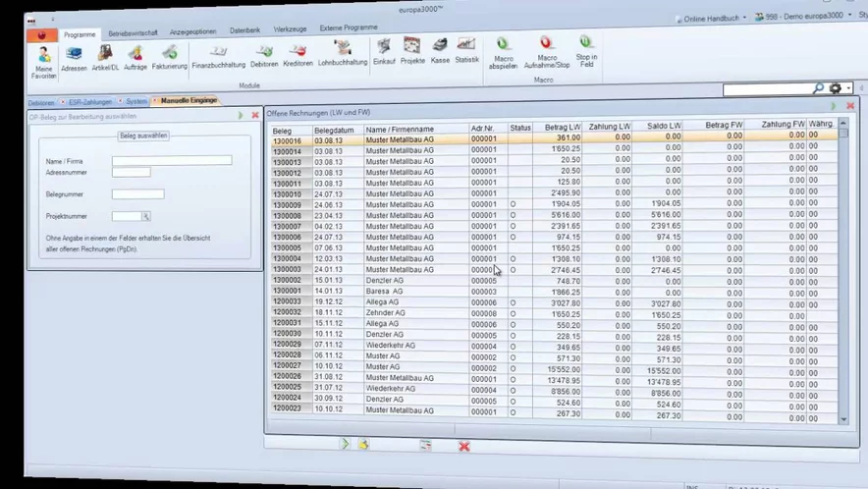This screenshot has height=489, width=868.
Task: Select the Werkzeuge ribbon tab
Action: coord(290,28)
